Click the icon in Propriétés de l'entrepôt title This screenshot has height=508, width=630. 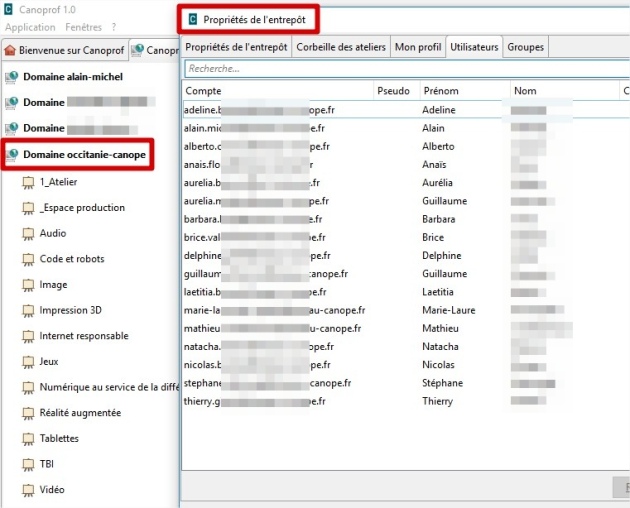(193, 19)
